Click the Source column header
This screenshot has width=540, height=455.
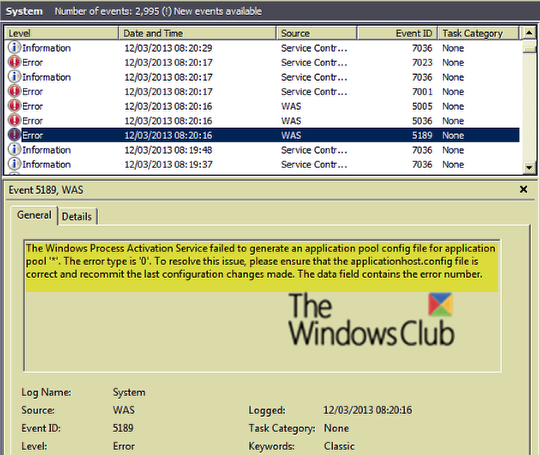(317, 33)
